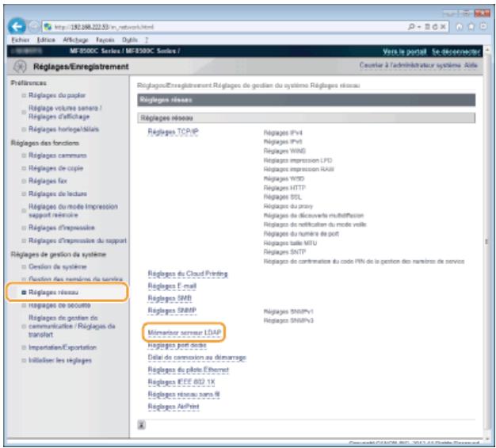496x448 pixels.
Task: Open the ? help menu
Action: [x=147, y=40]
